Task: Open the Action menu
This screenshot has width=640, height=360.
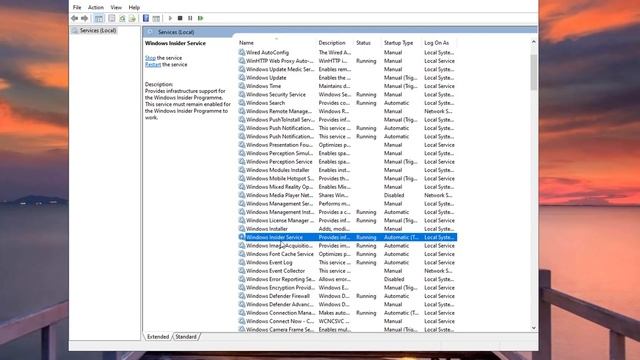Action: [96, 7]
